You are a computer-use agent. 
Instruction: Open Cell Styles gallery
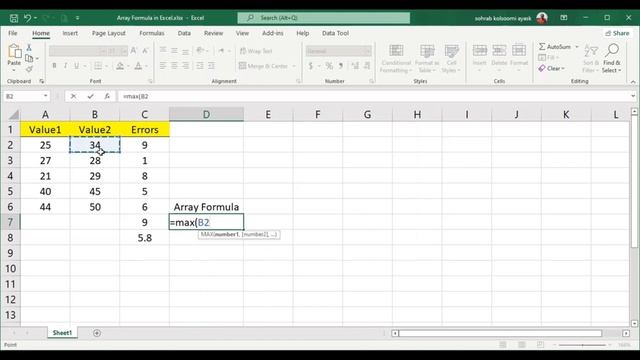(451, 59)
